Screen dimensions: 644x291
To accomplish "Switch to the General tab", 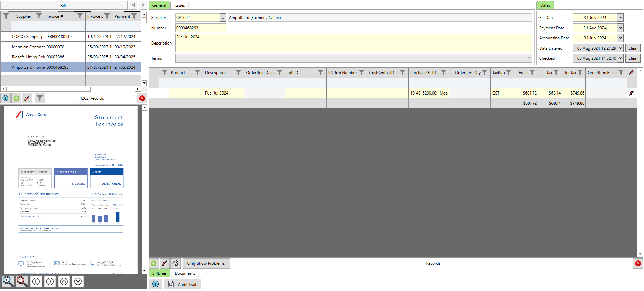I will (x=159, y=5).
